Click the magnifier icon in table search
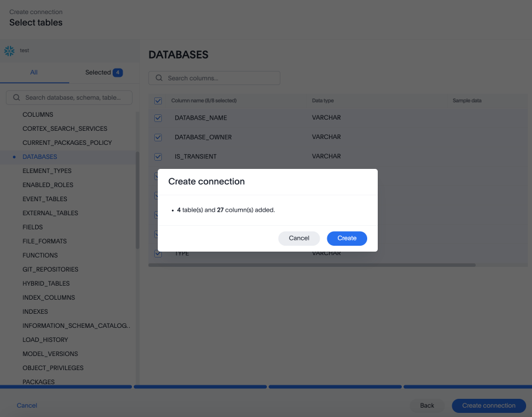The height and width of the screenshot is (417, 532). (x=16, y=98)
